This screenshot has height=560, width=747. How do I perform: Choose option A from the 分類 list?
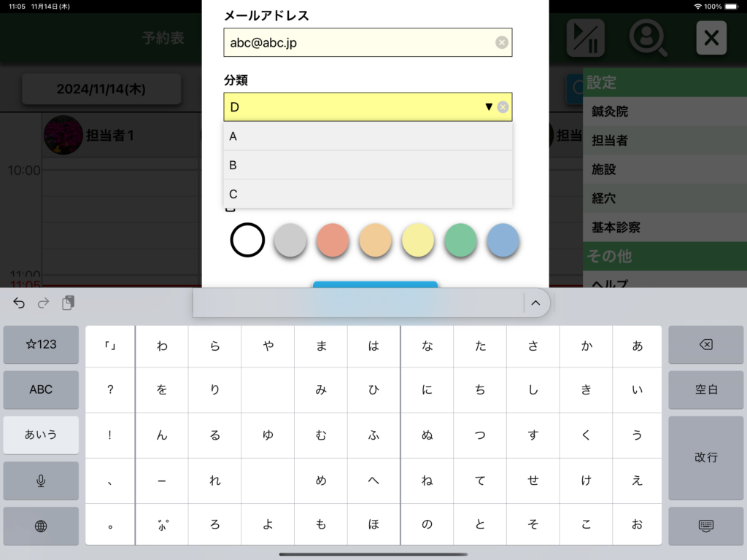(x=368, y=136)
